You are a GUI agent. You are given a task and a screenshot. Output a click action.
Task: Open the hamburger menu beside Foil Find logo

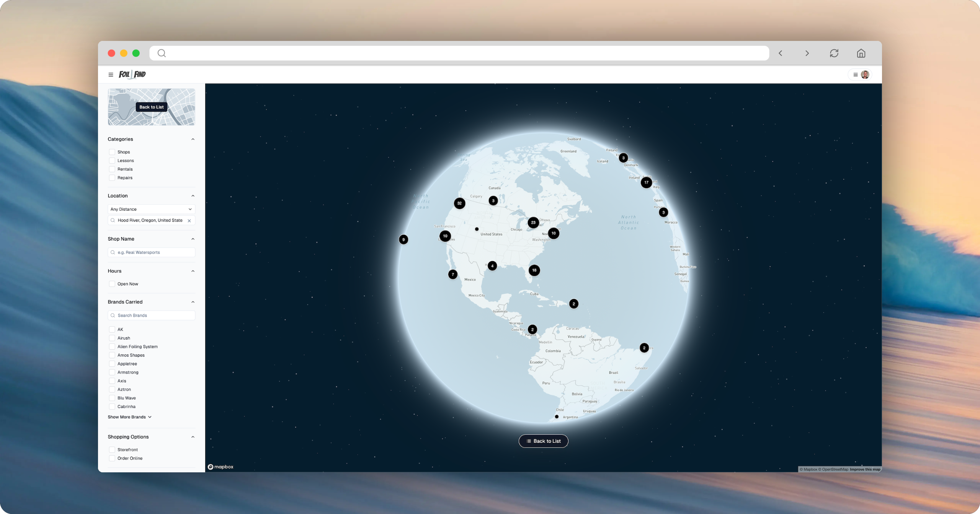pos(111,75)
